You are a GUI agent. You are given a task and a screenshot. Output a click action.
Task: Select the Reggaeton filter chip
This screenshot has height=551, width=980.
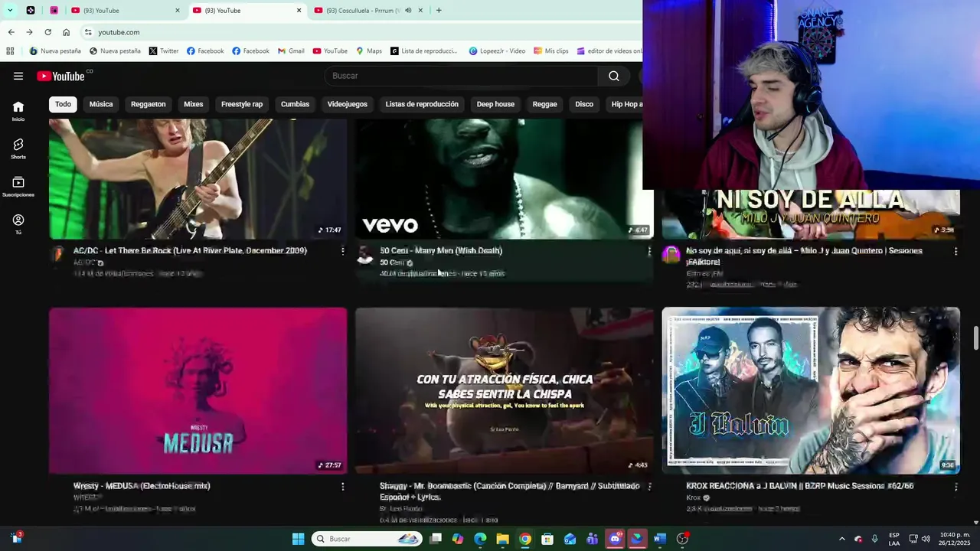click(148, 104)
